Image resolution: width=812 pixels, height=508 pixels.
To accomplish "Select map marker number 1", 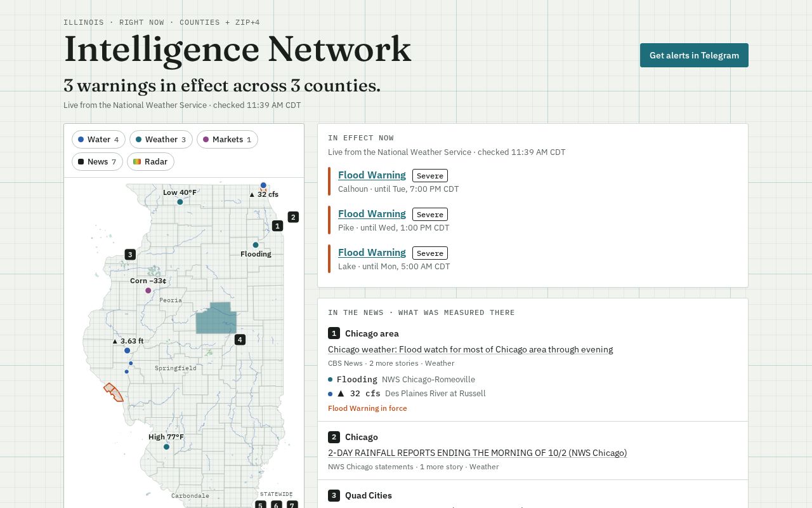I will pos(277,225).
